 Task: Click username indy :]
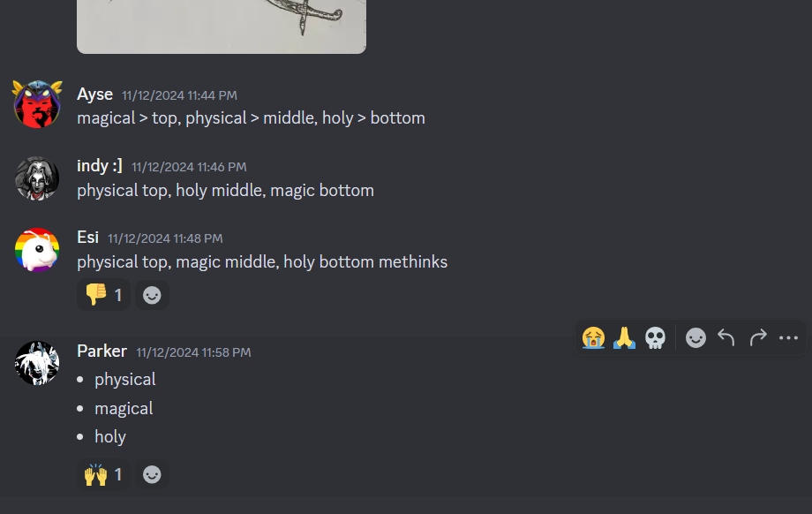(x=100, y=166)
